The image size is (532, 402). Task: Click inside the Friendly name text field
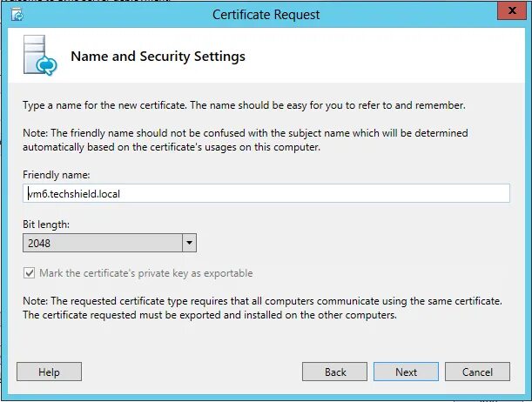[x=305, y=194]
